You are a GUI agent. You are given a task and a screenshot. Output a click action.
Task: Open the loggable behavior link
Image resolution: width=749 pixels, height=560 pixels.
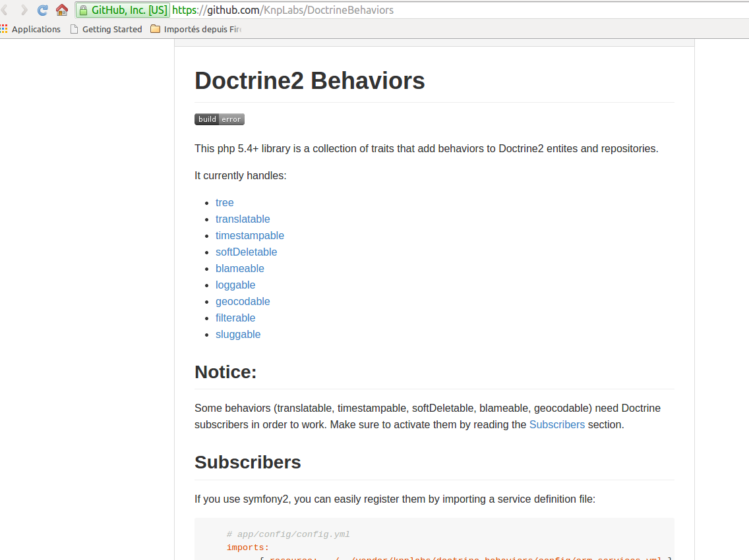pos(235,285)
